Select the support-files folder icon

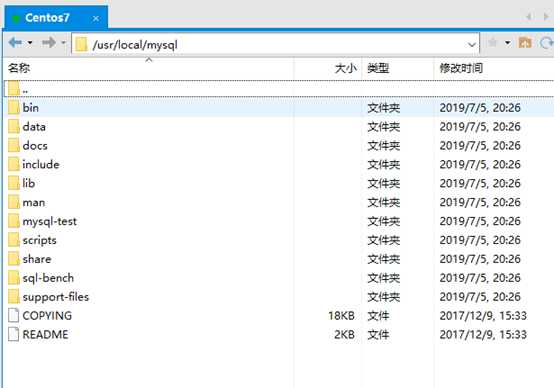click(x=14, y=296)
